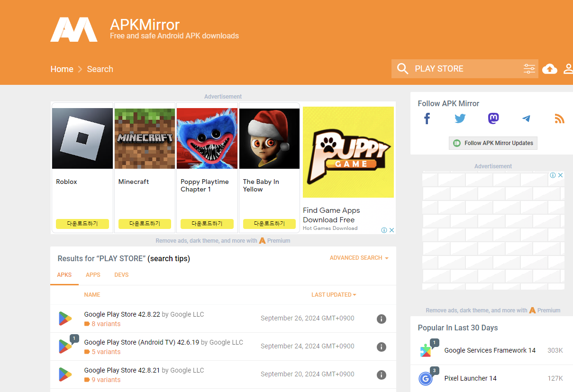
Task: Click the cloud upload APK icon
Action: 550,69
